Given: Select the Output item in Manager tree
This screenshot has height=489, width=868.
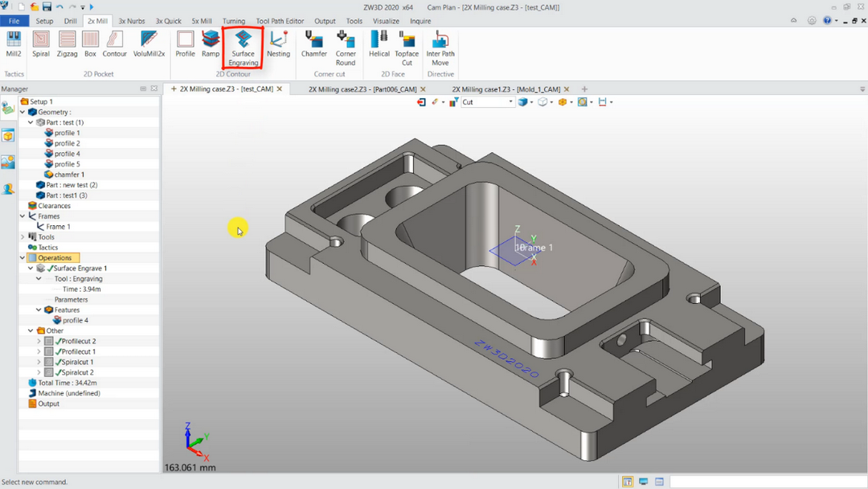Looking at the screenshot, I should pyautogui.click(x=49, y=404).
